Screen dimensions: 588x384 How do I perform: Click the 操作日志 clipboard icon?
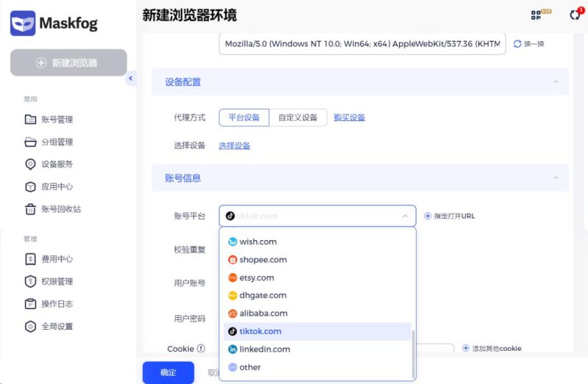(x=30, y=304)
